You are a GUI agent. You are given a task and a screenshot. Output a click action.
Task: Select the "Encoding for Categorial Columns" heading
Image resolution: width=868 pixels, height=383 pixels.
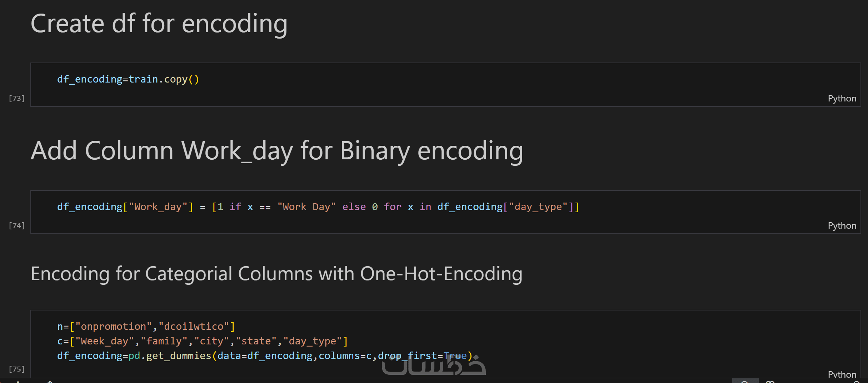point(276,274)
